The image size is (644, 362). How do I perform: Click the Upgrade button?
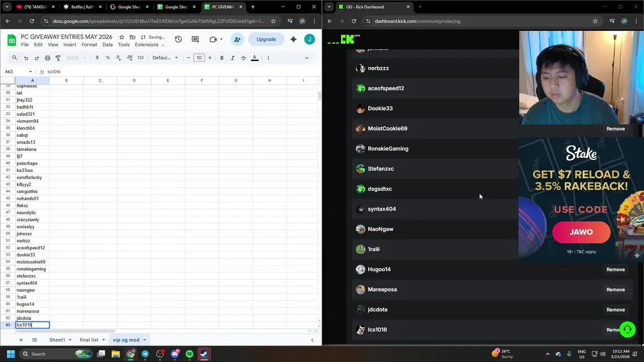pos(266,39)
